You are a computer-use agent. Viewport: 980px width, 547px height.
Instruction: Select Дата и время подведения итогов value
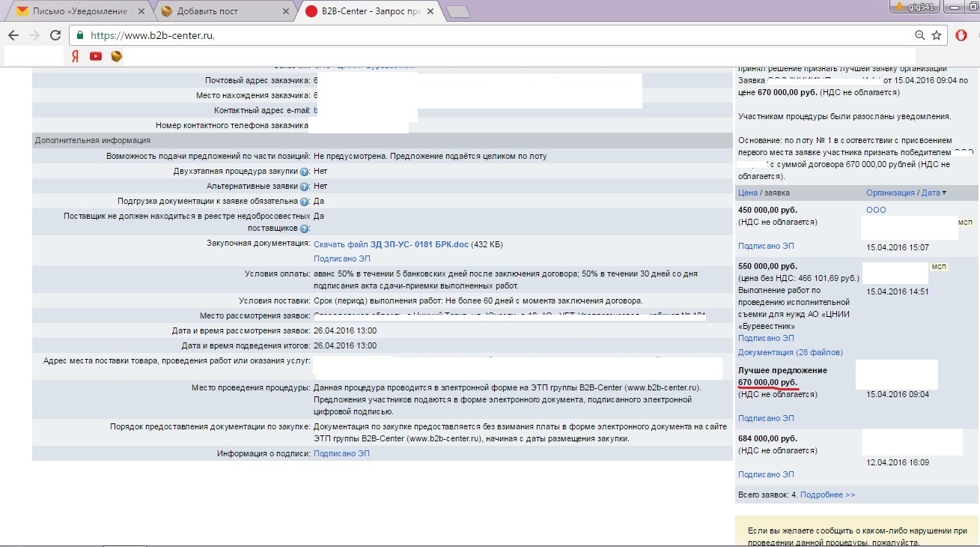pos(345,345)
